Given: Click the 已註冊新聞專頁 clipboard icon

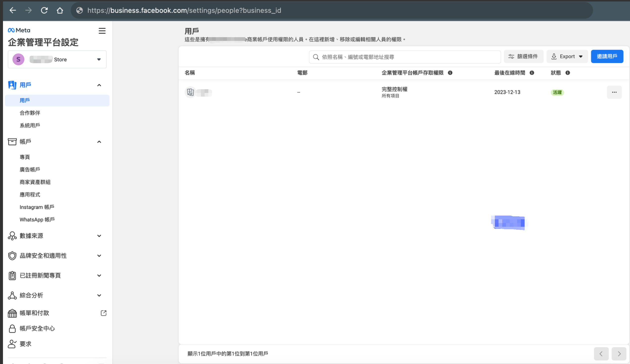Looking at the screenshot, I should [12, 275].
